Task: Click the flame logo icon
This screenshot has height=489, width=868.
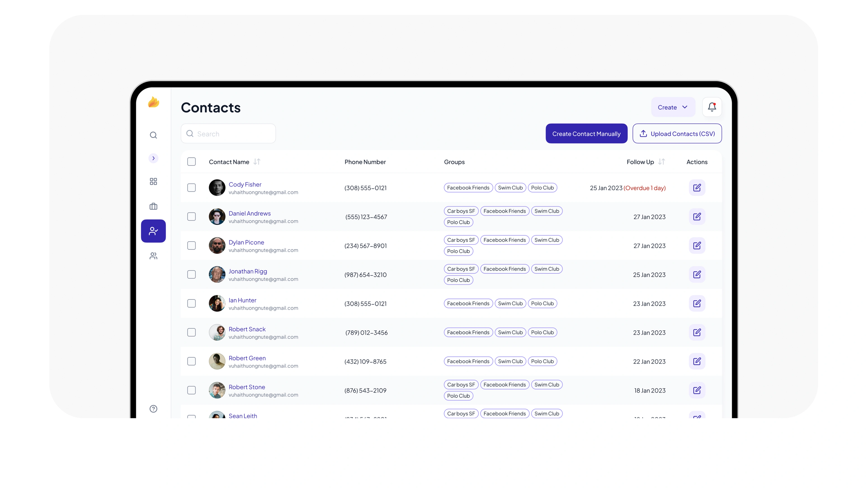Action: tap(153, 102)
